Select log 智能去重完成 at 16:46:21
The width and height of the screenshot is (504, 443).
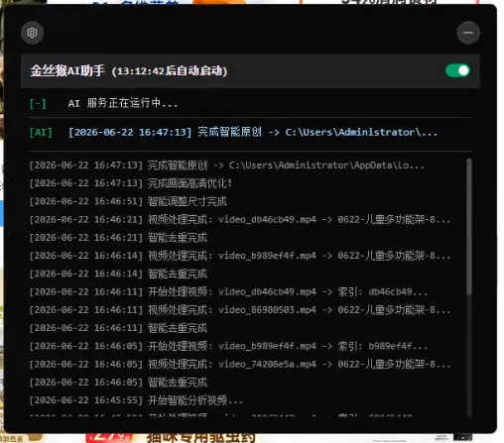[x=118, y=238]
